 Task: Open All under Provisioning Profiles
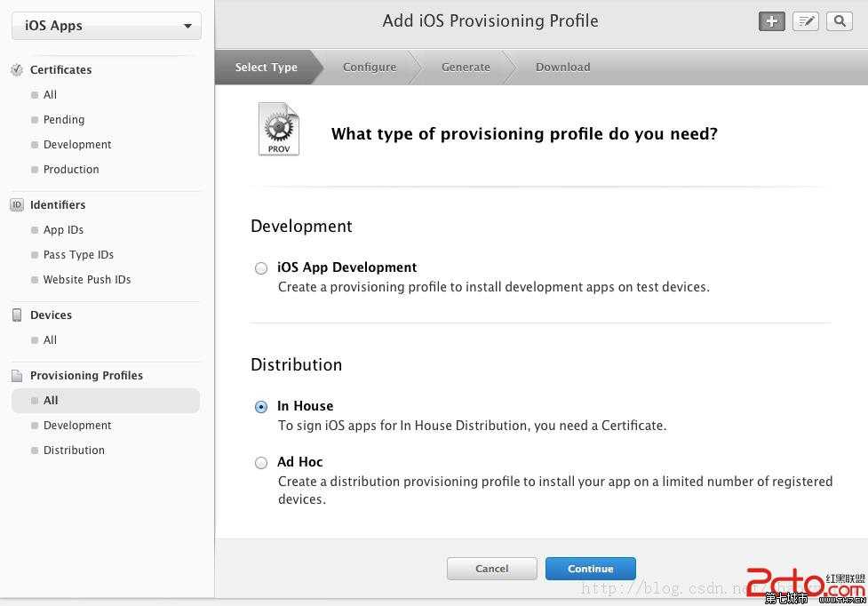[105, 400]
